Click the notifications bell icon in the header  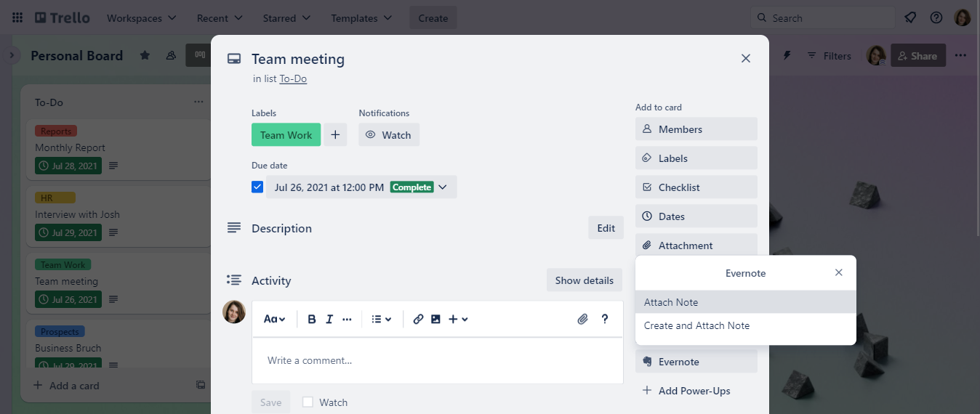pyautogui.click(x=909, y=17)
